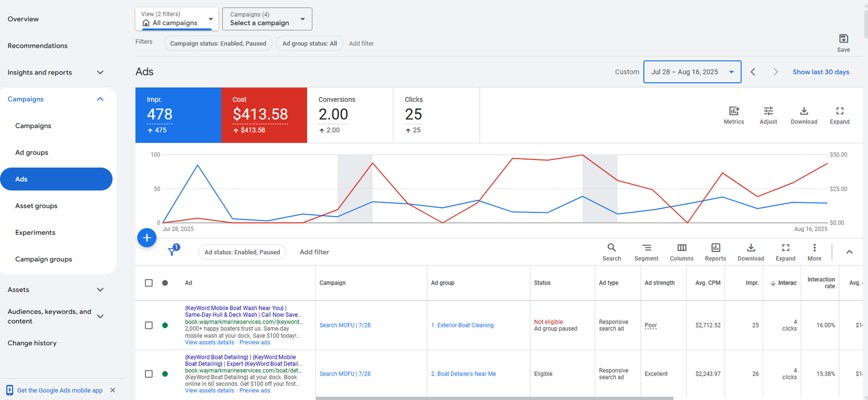This screenshot has width=868, height=400.
Task: Click the red Cost metric tile
Action: [264, 115]
